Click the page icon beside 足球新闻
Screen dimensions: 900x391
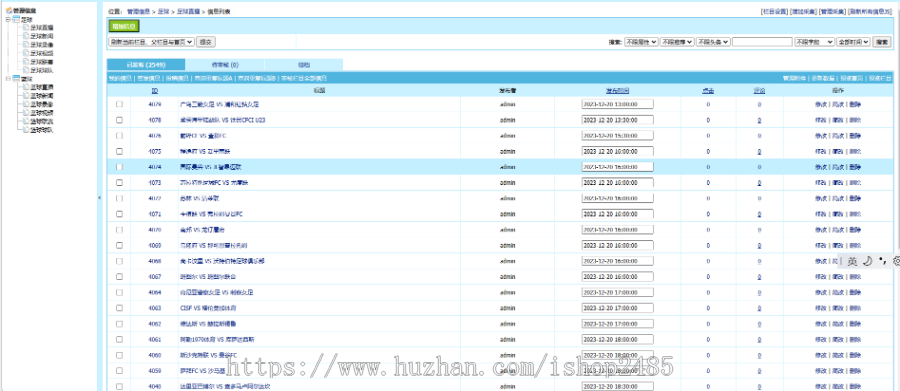[26, 36]
